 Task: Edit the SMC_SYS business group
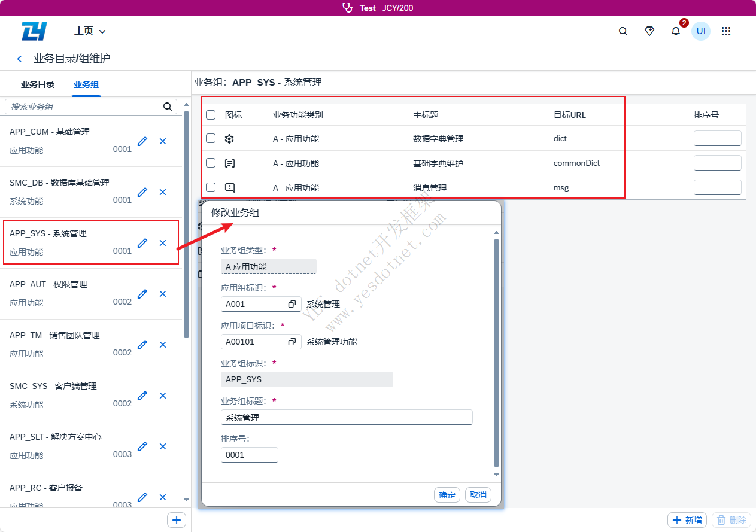pos(142,396)
